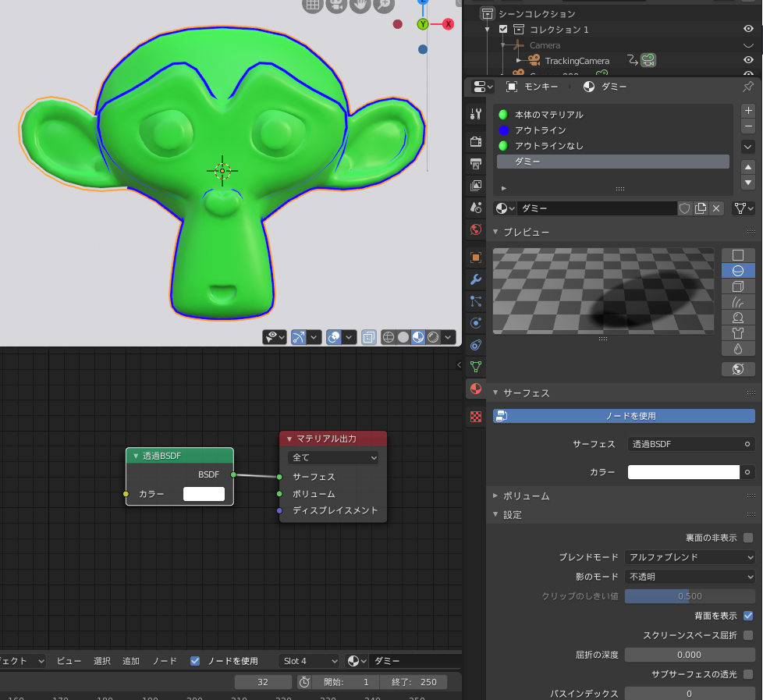The height and width of the screenshot is (700, 763).
Task: Pin the properties editor context
Action: 748,87
